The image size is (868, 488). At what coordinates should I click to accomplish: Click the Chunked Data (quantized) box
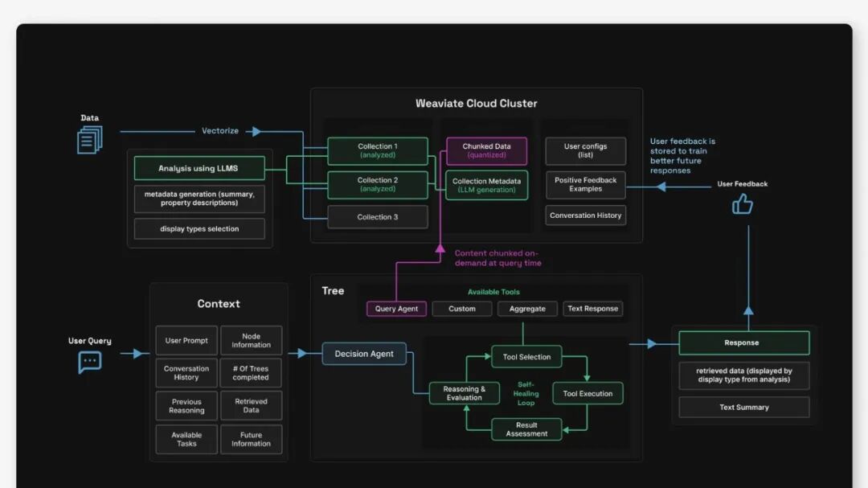(486, 150)
